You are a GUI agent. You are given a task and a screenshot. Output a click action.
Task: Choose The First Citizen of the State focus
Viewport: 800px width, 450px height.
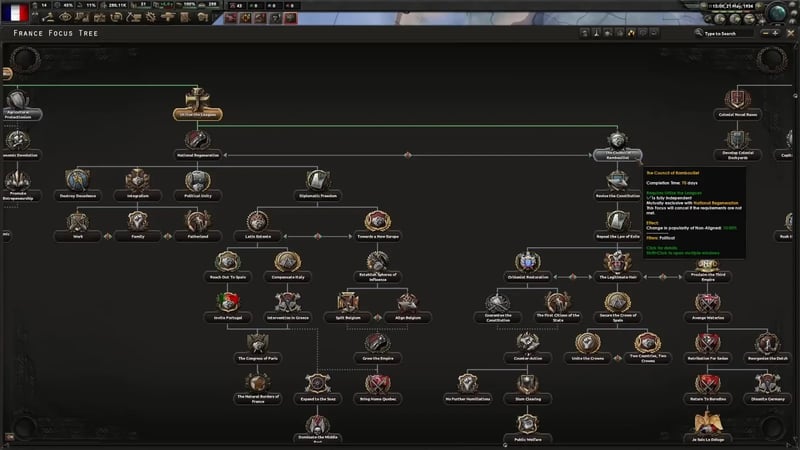[x=558, y=308]
